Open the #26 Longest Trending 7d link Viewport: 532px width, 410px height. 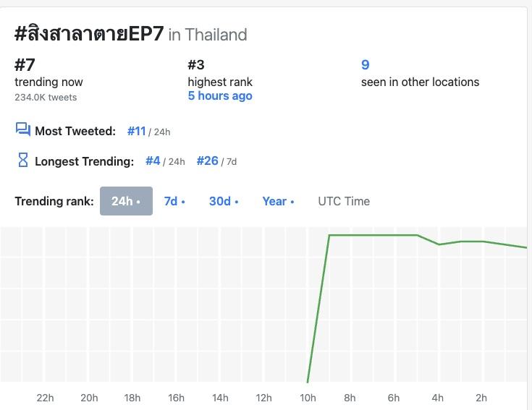click(x=208, y=161)
